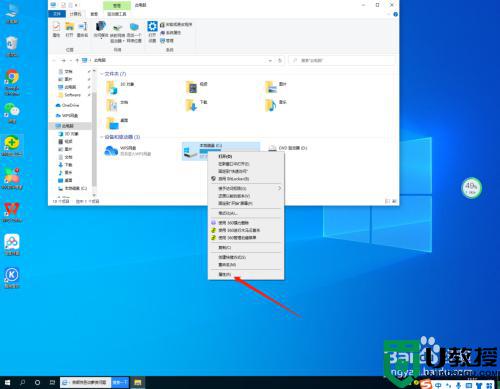Image resolution: width=500 pixels, height=389 pixels.
Task: Click the Open settings gear icon in ribbon
Action: (x=152, y=27)
